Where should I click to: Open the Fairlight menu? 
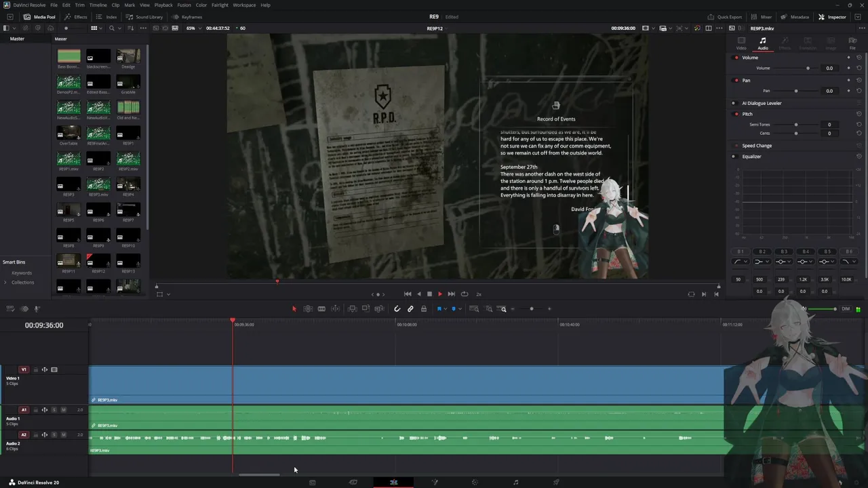tap(220, 5)
